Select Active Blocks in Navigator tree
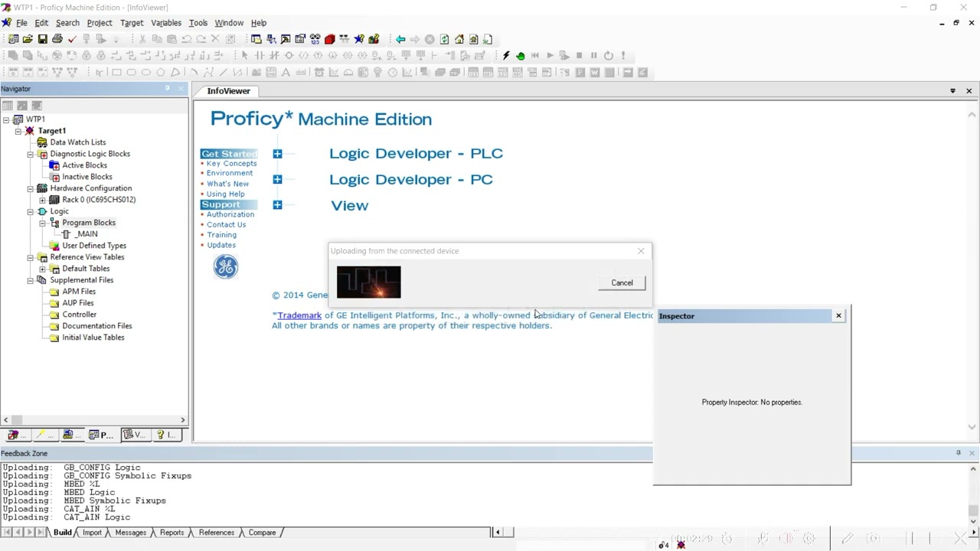The image size is (980, 551). 84,165
